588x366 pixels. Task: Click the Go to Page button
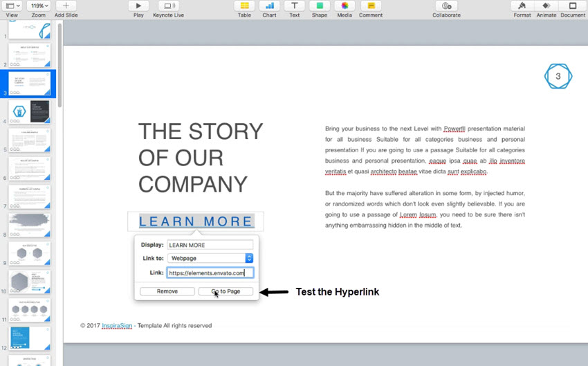pyautogui.click(x=226, y=291)
